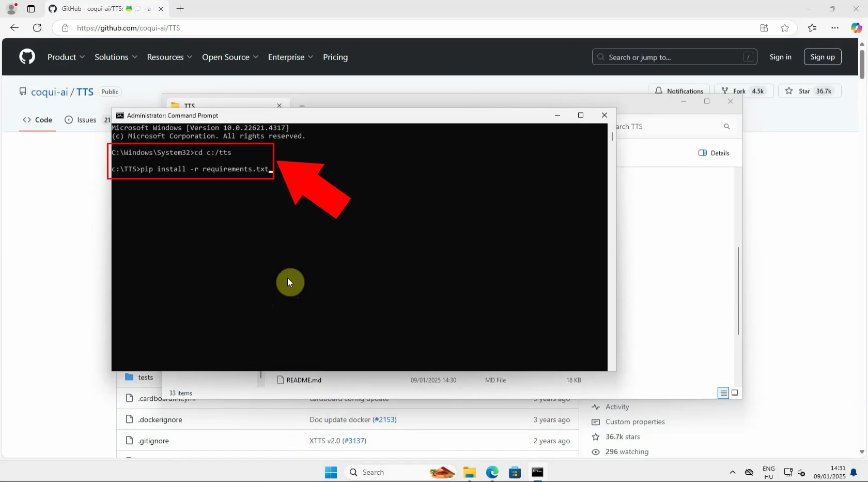Open the notification bell in taskbar
This screenshot has width=868, height=482.
[x=854, y=472]
